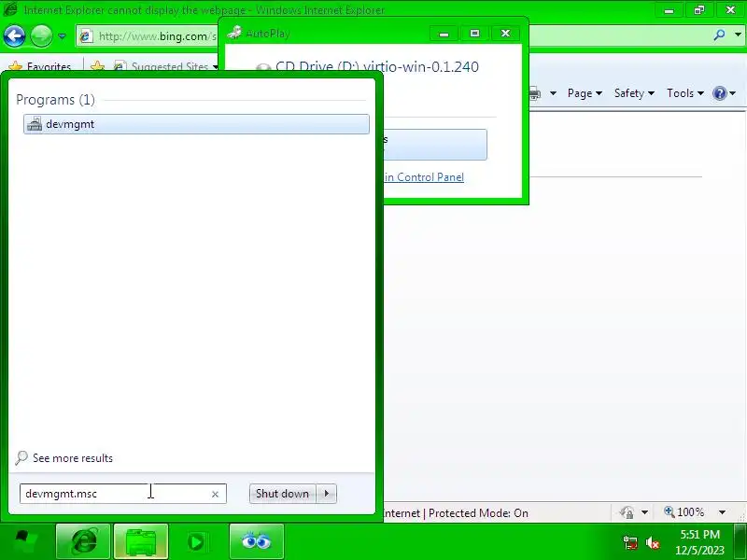Screen dimensions: 747x560
Task: Click the Show desktop strip on the taskbar
Action: click(x=740, y=541)
